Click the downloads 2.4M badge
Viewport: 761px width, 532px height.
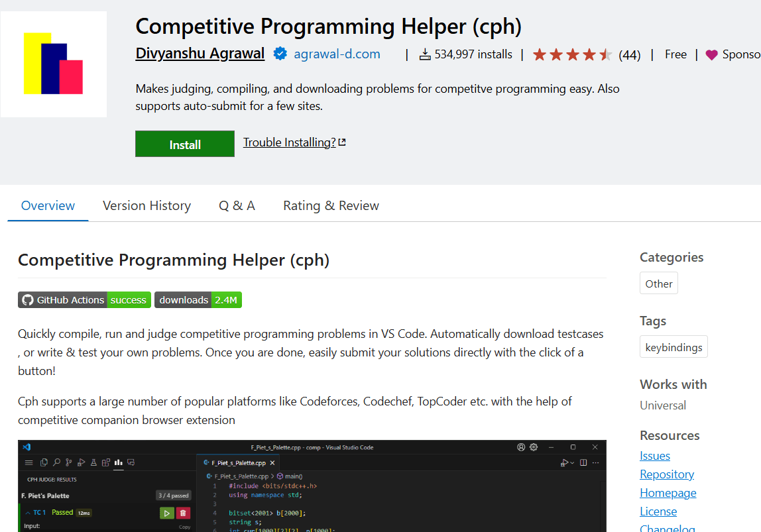[x=198, y=299]
